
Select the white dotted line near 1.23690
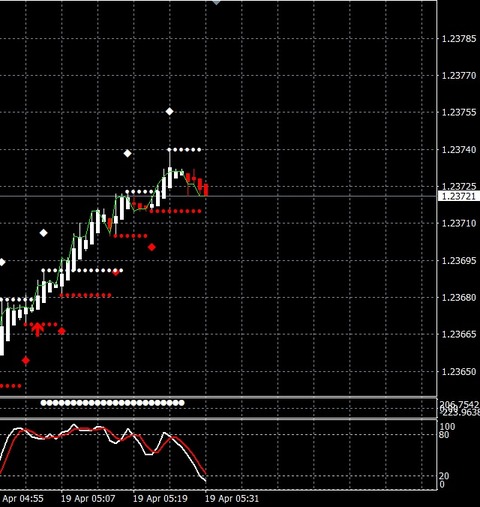[x=82, y=270]
